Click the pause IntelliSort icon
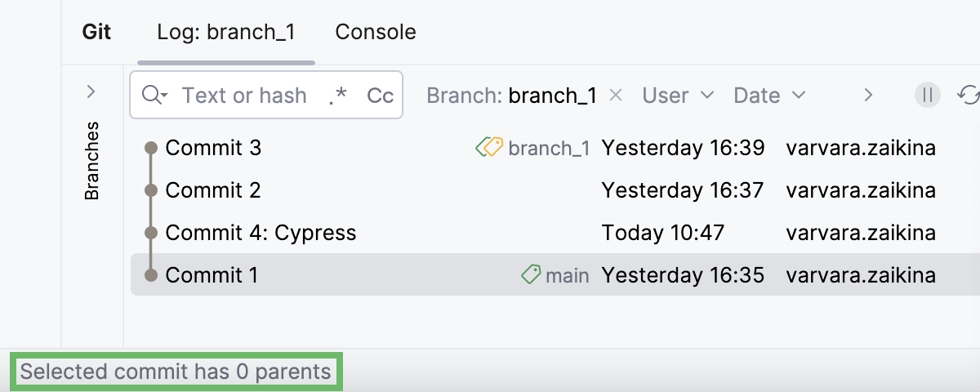The width and height of the screenshot is (980, 392). (927, 96)
